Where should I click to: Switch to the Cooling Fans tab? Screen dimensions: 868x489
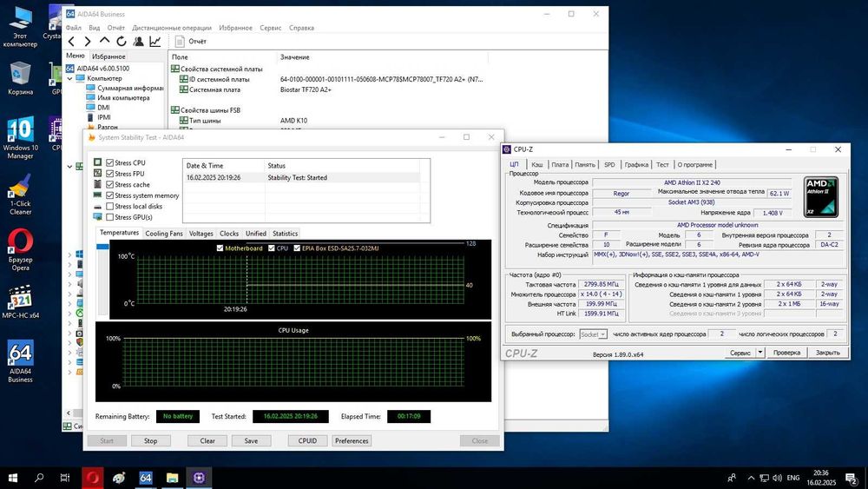164,234
